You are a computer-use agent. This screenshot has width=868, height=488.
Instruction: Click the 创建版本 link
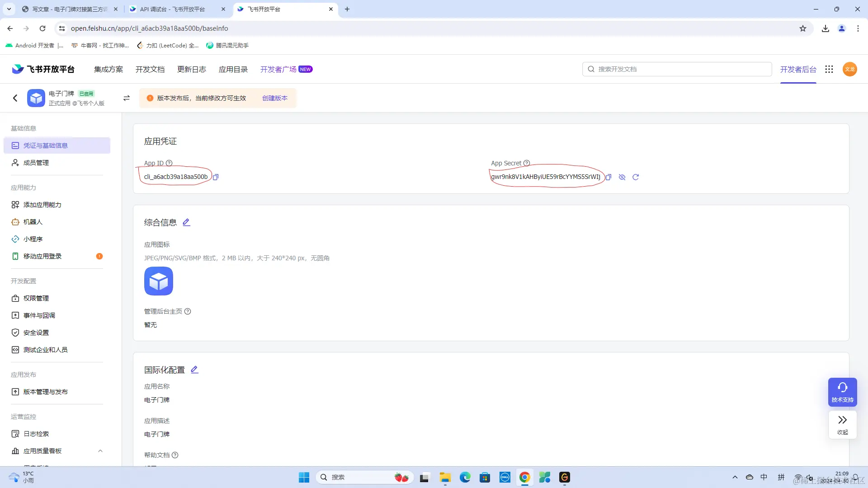(274, 98)
